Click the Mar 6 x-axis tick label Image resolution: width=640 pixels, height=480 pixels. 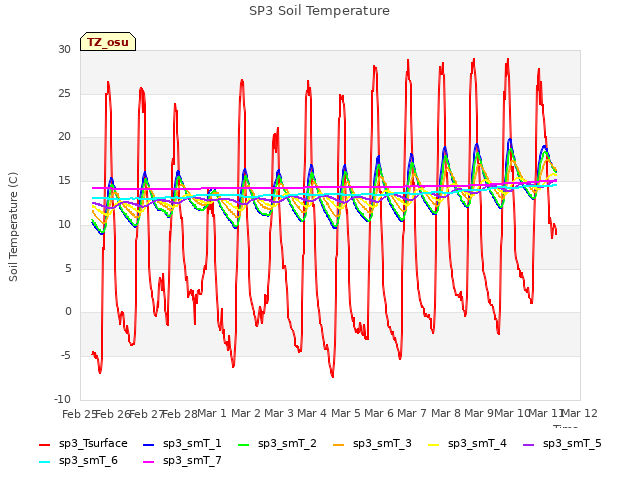379,413
